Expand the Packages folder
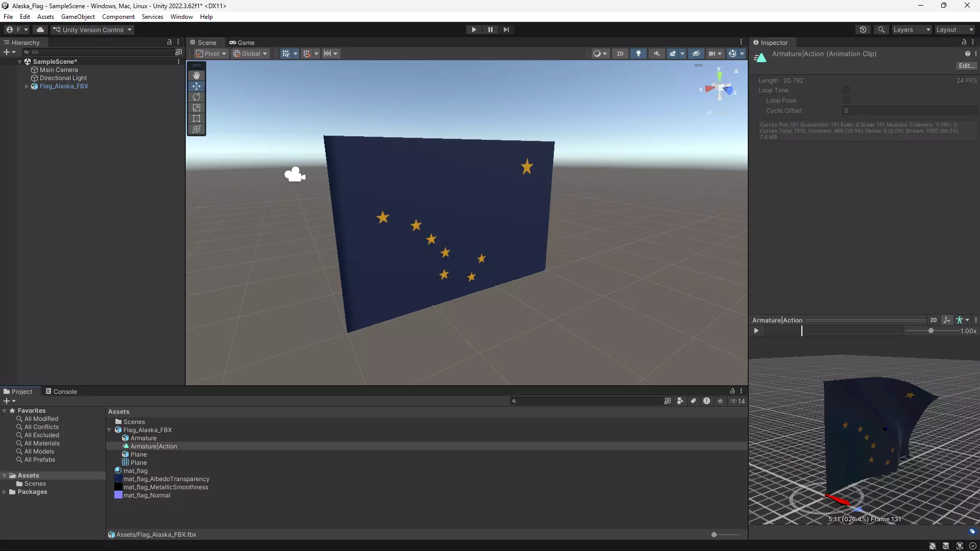980x551 pixels. click(5, 492)
